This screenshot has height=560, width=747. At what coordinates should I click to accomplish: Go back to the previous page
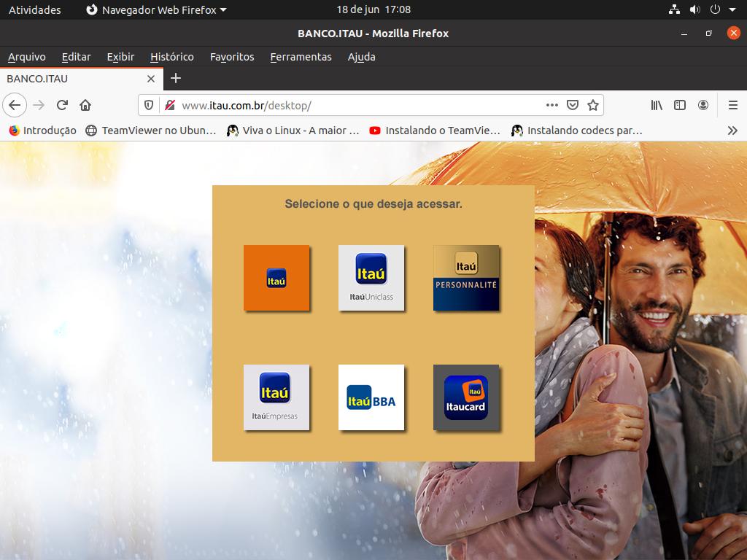(15, 105)
